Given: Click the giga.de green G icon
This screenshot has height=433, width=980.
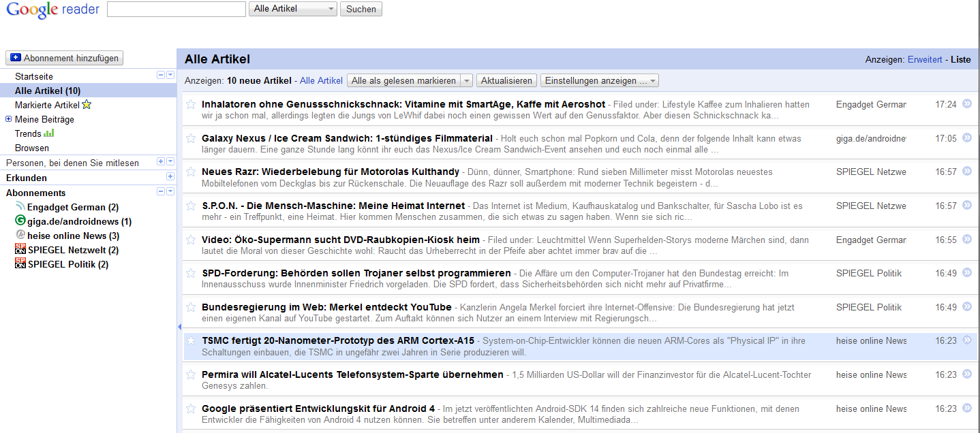Looking at the screenshot, I should 20,221.
